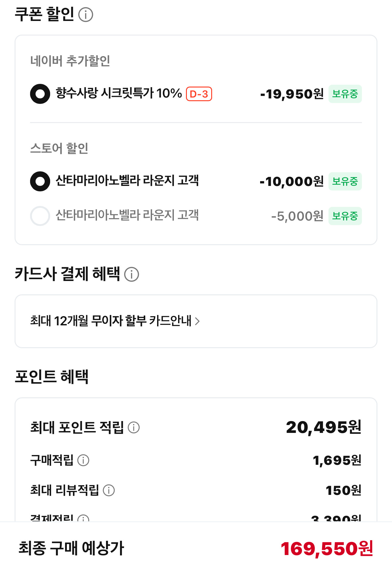Tap the partially hidden 결제적립 info icon
Viewport: 392px width, 562px height.
pos(83,518)
